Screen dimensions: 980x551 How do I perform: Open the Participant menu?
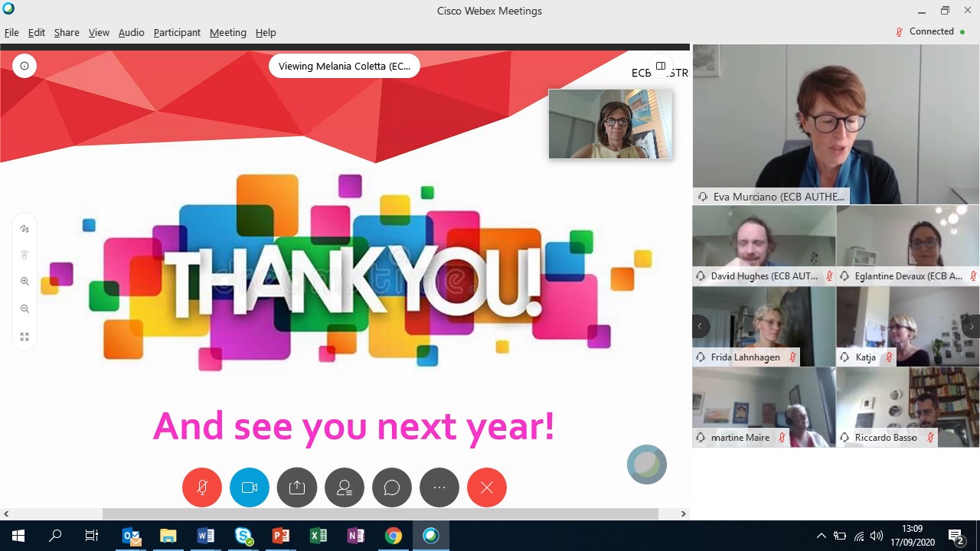(177, 32)
